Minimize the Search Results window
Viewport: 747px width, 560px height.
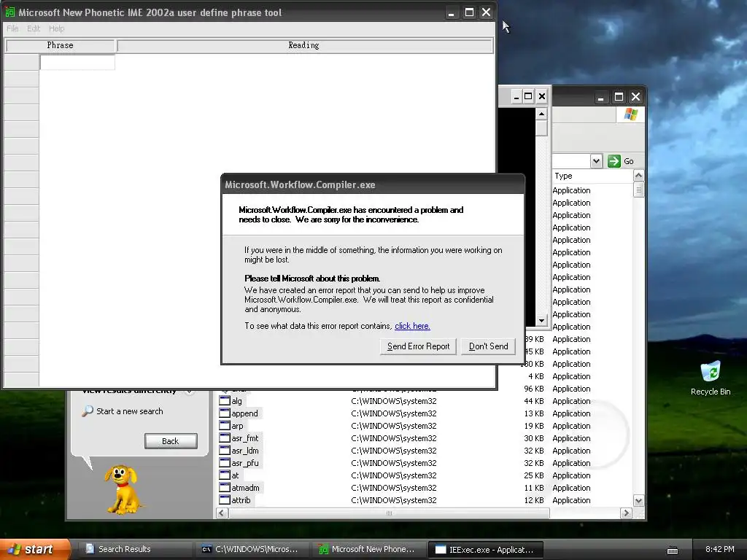click(601, 97)
